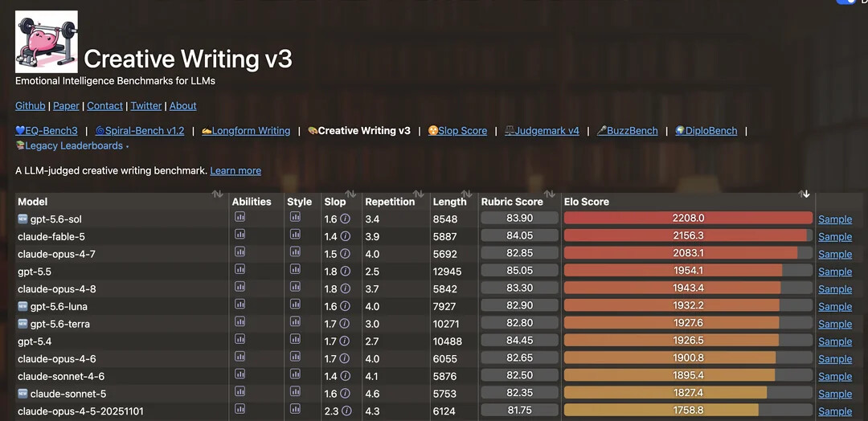
Task: Sort table by Model column
Action: coord(217,194)
